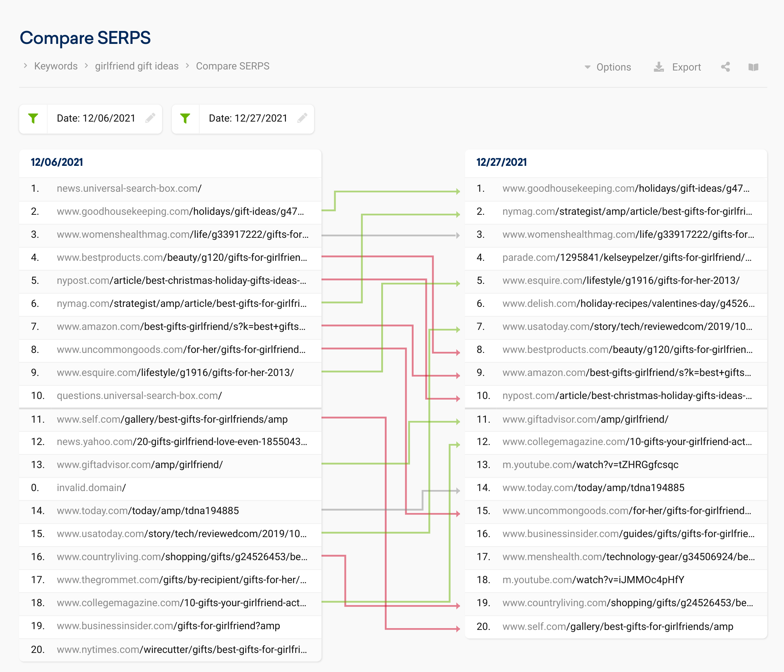Open self.com result ranked 11 on 12/06/2021

[172, 419]
